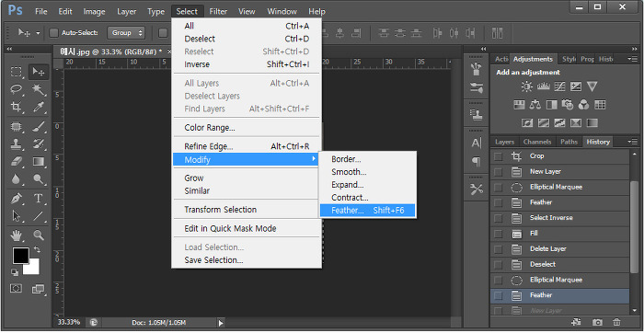Screen dimensions: 644x333
Task: Open the status bar info arrow menu
Action: pos(221,323)
